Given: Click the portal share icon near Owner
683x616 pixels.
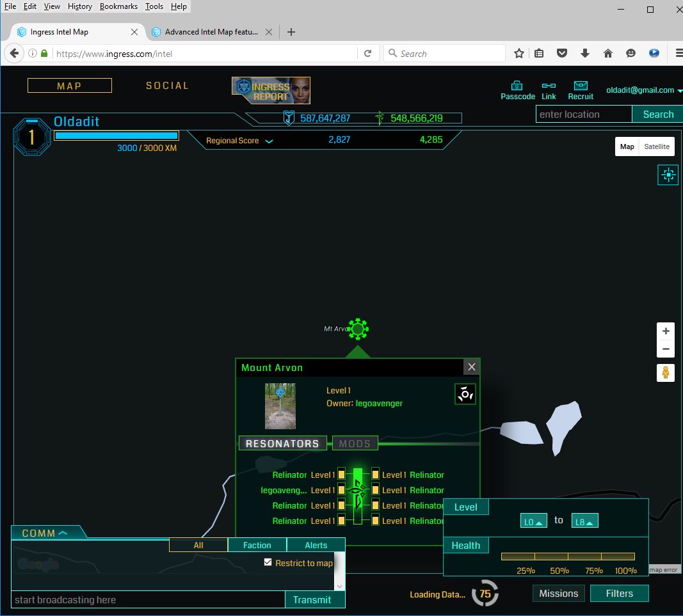Looking at the screenshot, I should (x=465, y=394).
